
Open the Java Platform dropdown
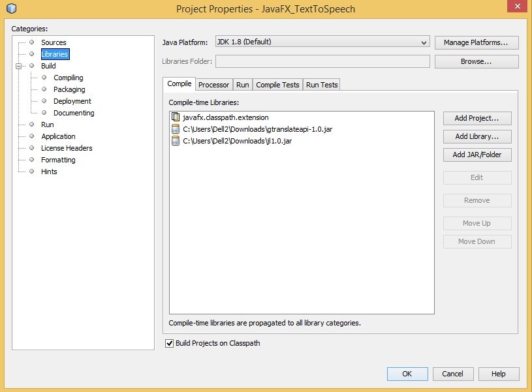(424, 42)
